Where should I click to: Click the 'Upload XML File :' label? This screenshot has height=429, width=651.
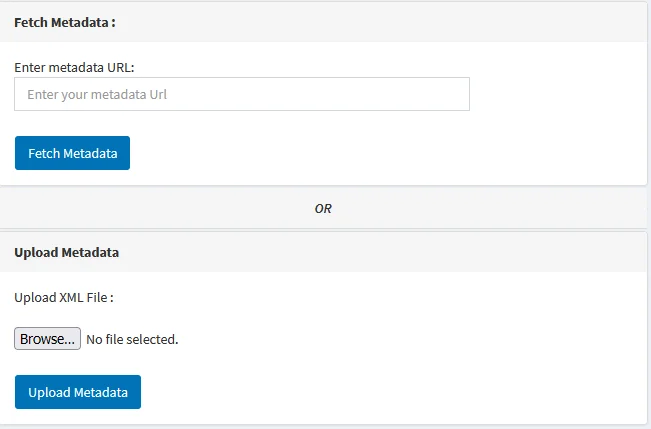tap(64, 297)
